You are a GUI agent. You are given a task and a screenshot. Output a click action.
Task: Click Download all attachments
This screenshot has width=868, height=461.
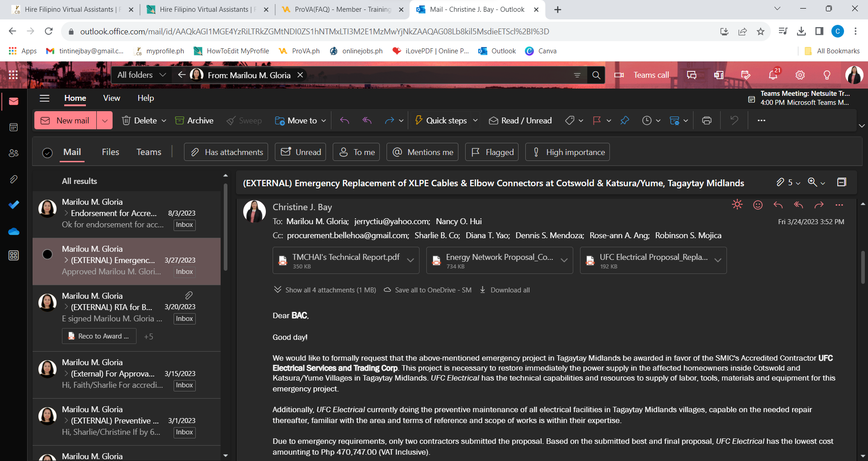pyautogui.click(x=505, y=290)
